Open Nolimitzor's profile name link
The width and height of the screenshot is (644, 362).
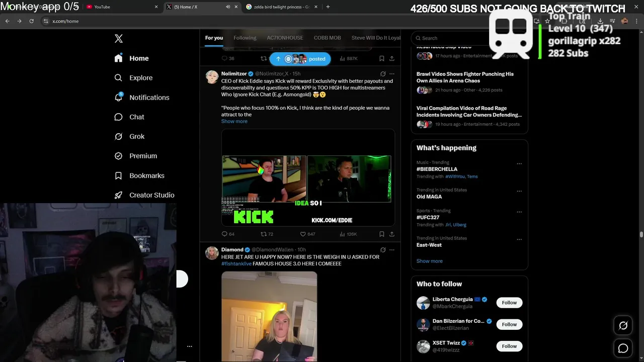pyautogui.click(x=234, y=74)
